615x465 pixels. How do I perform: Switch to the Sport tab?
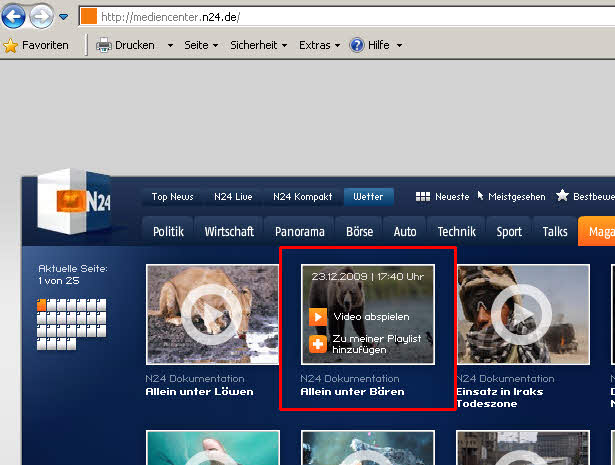(x=509, y=232)
